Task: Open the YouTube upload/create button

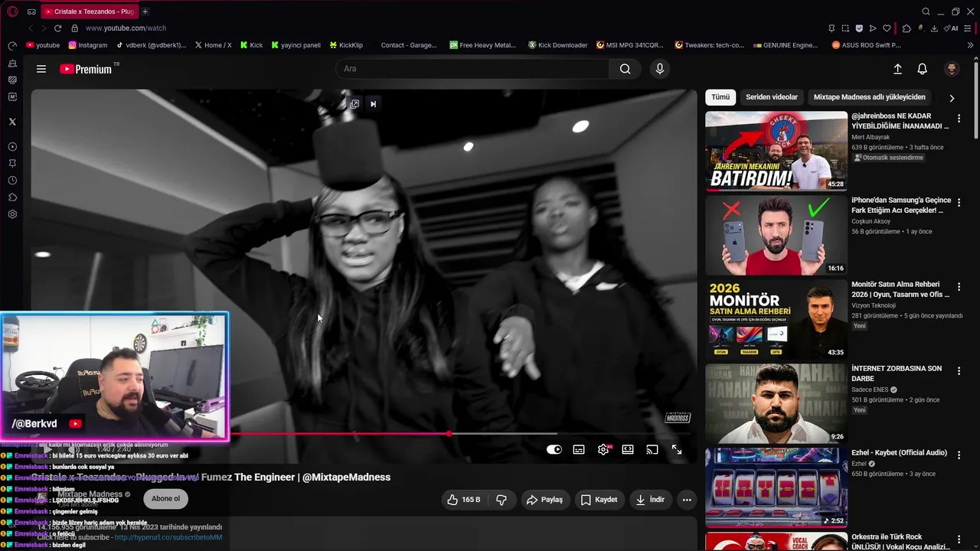Action: pyautogui.click(x=897, y=69)
